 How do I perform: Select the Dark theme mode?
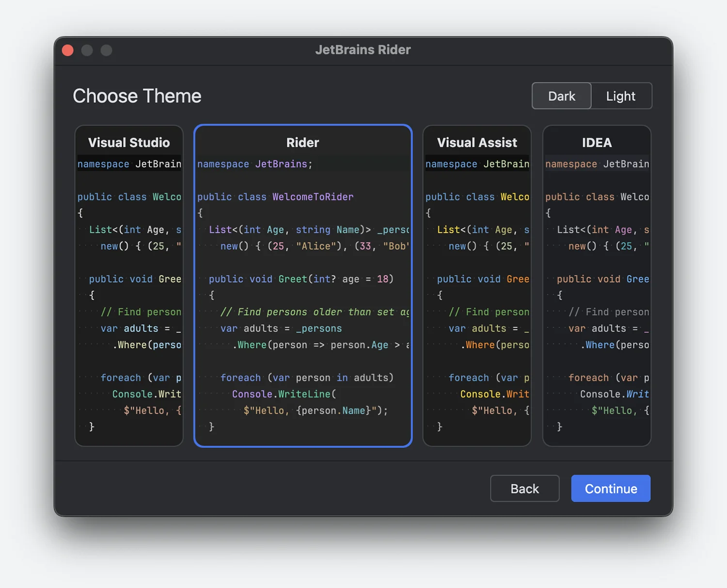click(562, 96)
